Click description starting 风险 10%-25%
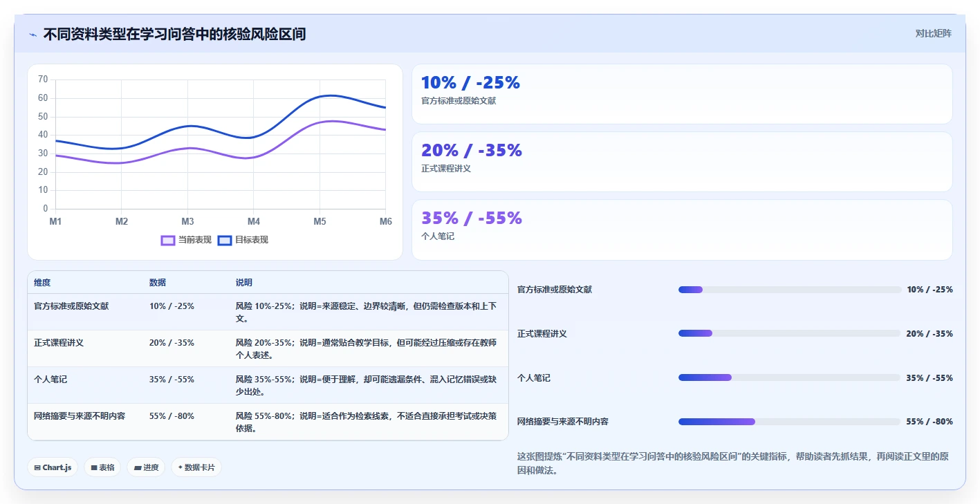The height and width of the screenshot is (504, 980). click(x=367, y=312)
